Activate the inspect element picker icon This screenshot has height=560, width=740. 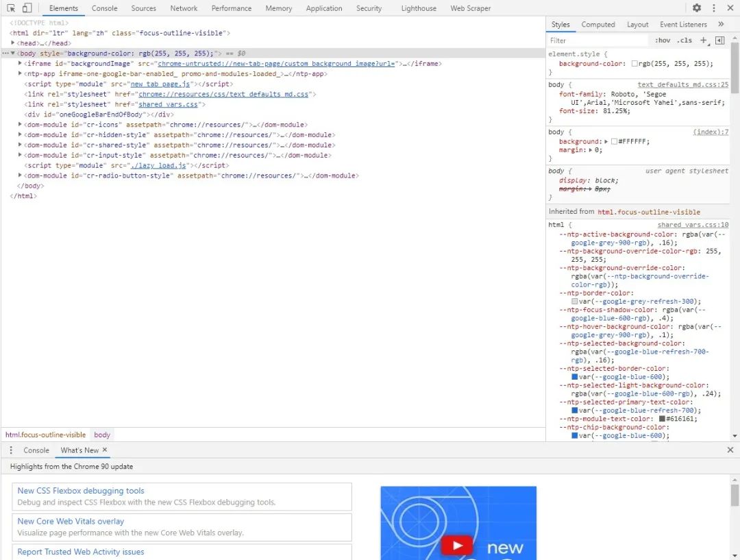(12, 8)
